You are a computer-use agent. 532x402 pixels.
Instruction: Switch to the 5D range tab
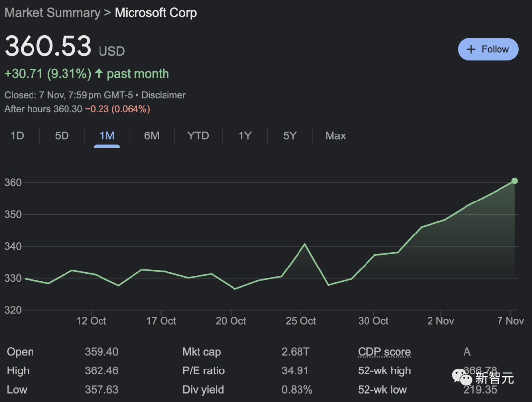[62, 136]
